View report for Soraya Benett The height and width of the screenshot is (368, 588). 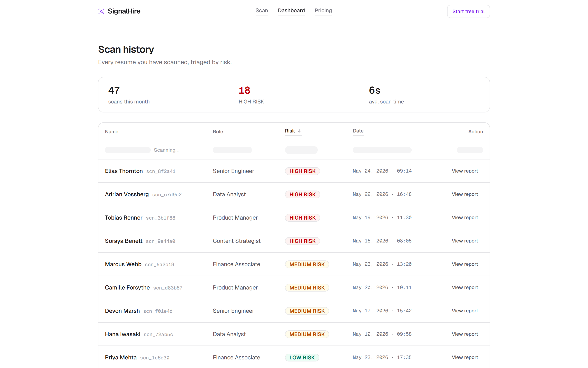(x=465, y=241)
